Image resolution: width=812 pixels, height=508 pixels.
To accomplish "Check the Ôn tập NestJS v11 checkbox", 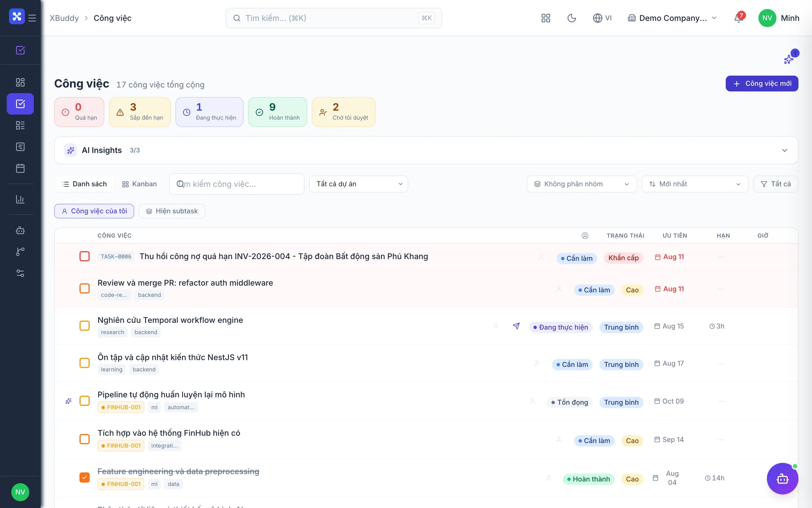I will coord(85,363).
